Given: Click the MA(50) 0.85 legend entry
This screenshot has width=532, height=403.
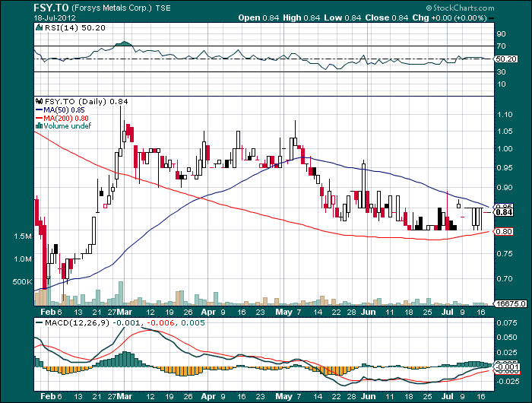Looking at the screenshot, I should (60, 110).
